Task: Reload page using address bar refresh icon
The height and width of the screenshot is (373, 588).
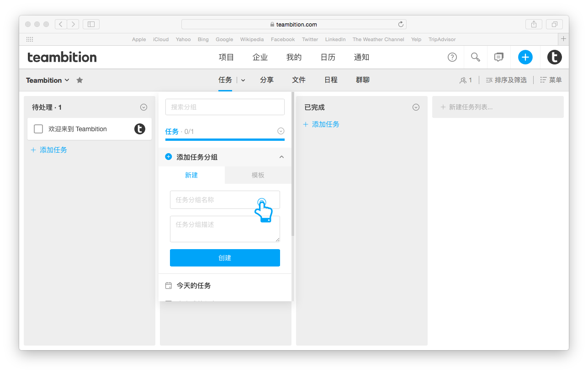Action: coord(401,24)
